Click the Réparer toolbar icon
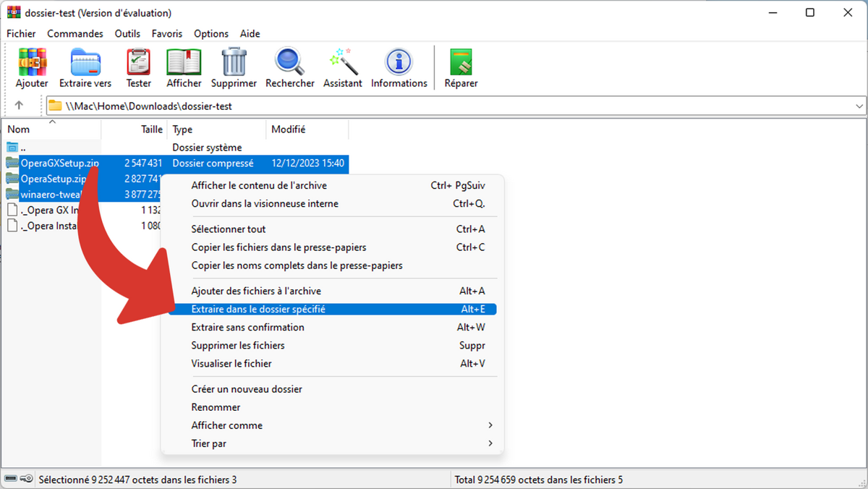The height and width of the screenshot is (489, 868). (x=461, y=62)
